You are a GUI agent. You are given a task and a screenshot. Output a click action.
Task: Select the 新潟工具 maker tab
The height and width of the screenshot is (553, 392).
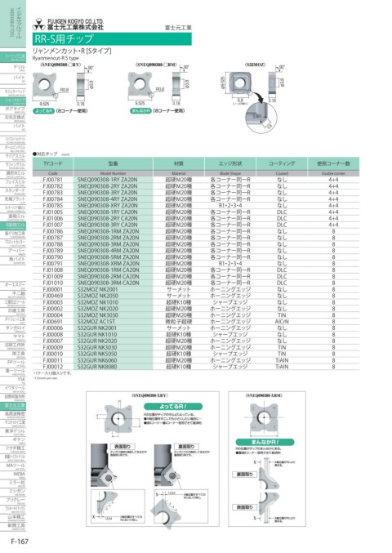click(13, 527)
